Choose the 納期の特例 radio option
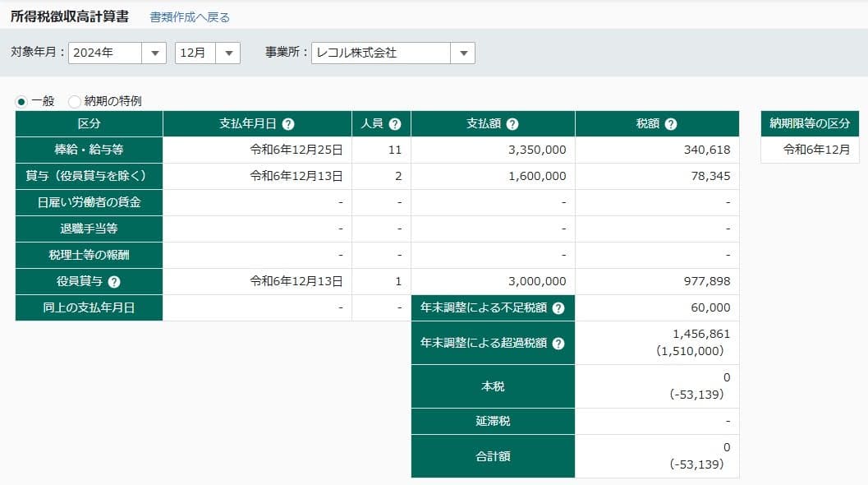Image resolution: width=868 pixels, height=485 pixels. [x=75, y=102]
